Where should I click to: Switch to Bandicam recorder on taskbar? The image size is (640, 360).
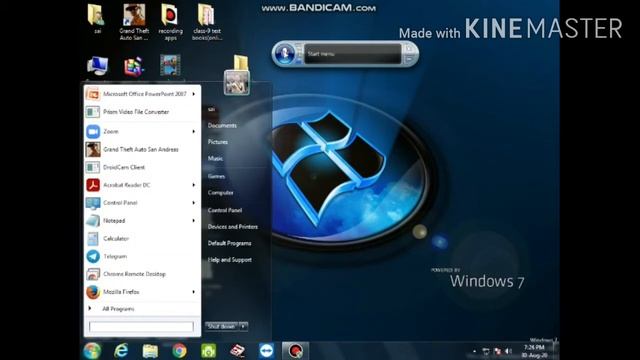(296, 351)
